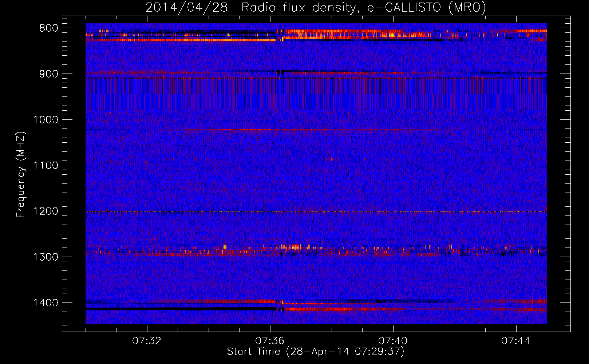Screen dimensions: 589x364
Task: Click the 07:44 time axis label
Action: [x=516, y=341]
